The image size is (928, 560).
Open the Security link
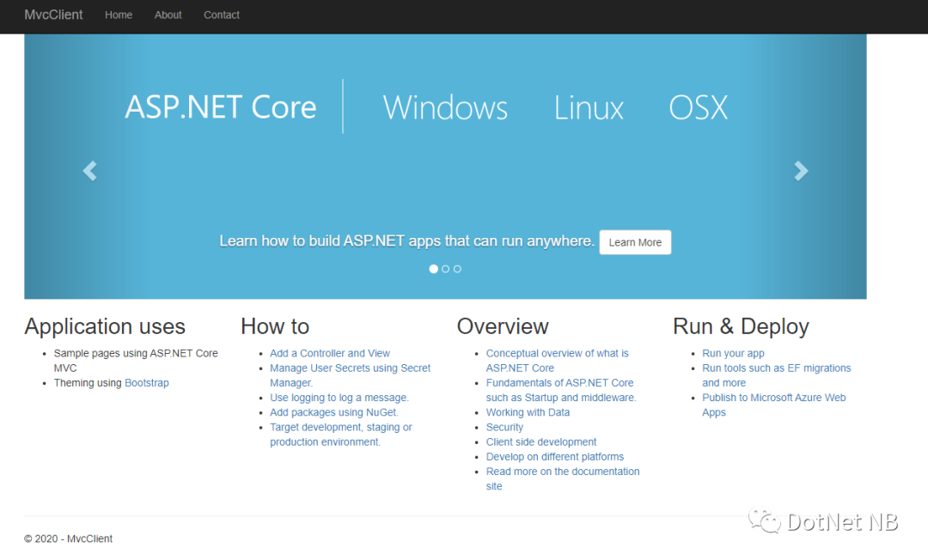pyautogui.click(x=505, y=427)
